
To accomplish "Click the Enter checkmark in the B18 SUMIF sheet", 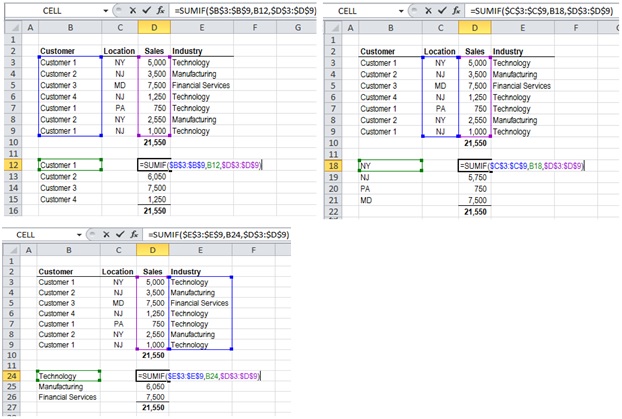I will point(442,10).
